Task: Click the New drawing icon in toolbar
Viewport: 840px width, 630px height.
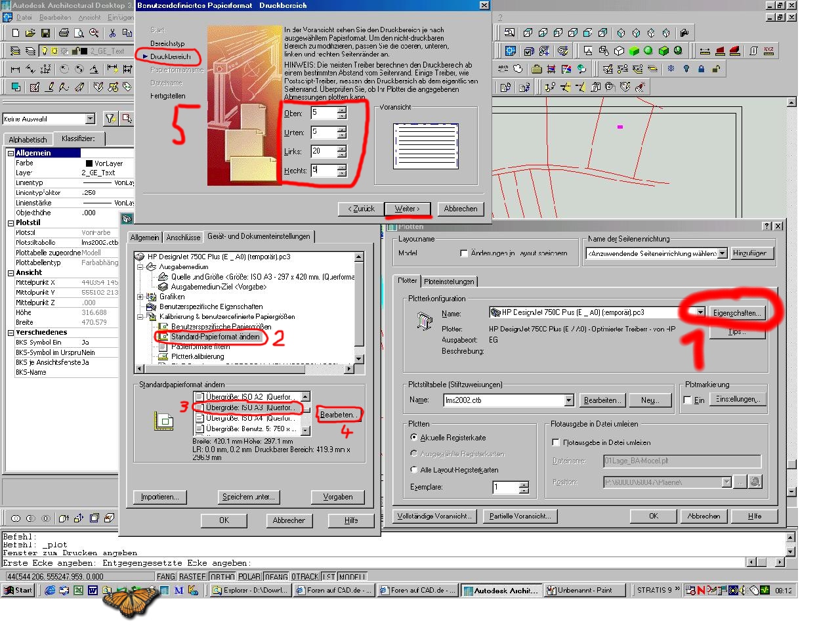Action: 14,33
